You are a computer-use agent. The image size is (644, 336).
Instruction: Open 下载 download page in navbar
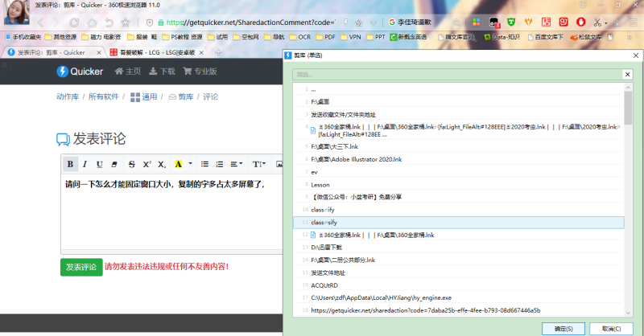click(162, 72)
